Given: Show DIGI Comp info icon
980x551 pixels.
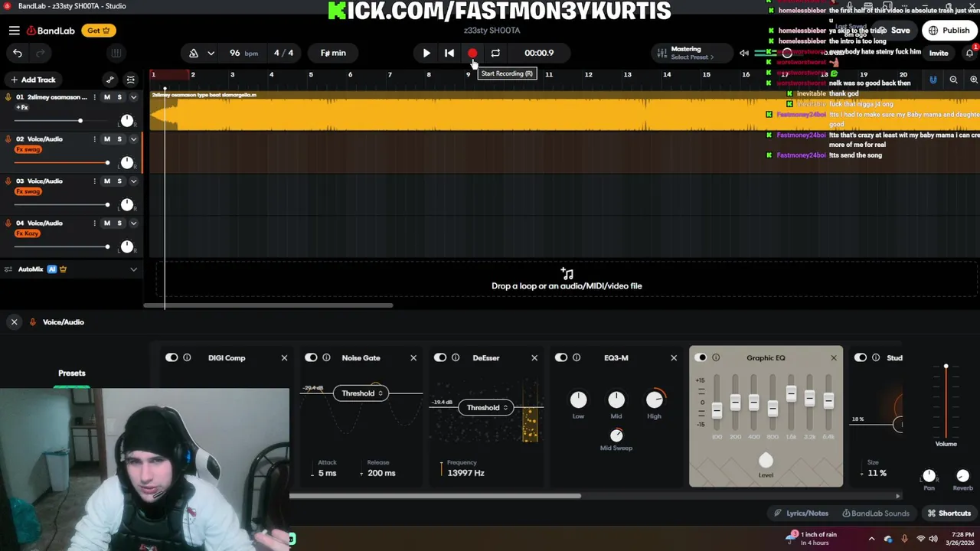Looking at the screenshot, I should click(187, 357).
